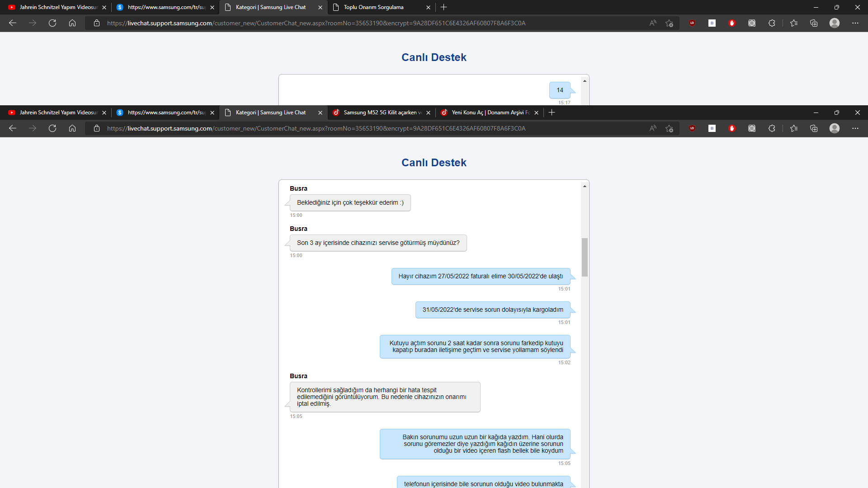Open Settings and more menu in lower window
Viewport: 868px width, 488px height.
pyautogui.click(x=855, y=128)
